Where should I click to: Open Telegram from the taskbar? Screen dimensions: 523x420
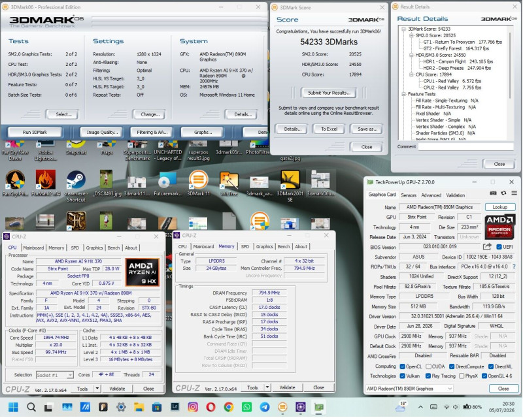click(x=265, y=407)
